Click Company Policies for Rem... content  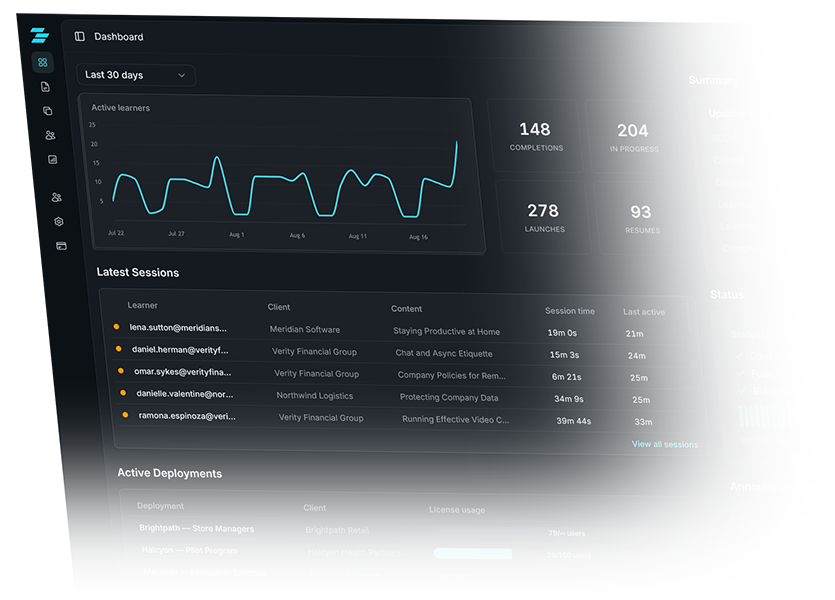coord(452,375)
